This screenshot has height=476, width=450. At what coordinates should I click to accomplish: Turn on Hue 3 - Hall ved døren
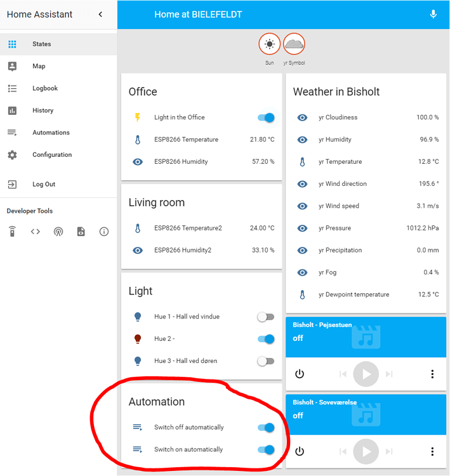point(266,361)
